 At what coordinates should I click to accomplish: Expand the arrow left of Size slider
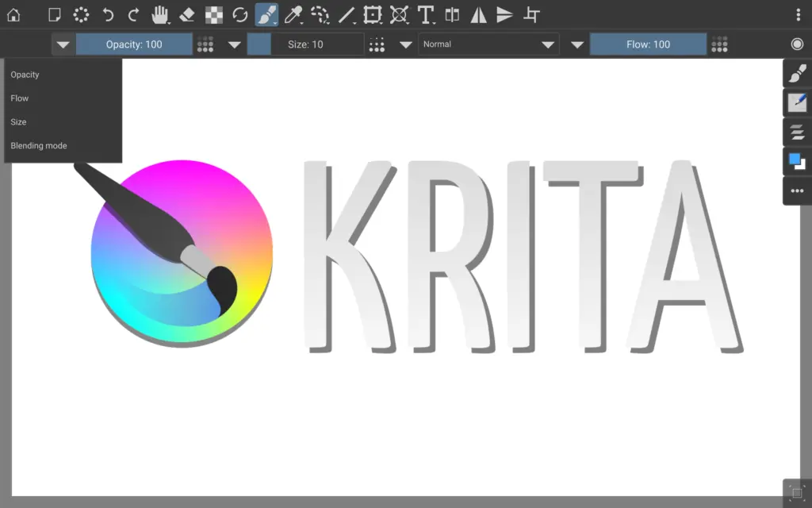tap(235, 44)
